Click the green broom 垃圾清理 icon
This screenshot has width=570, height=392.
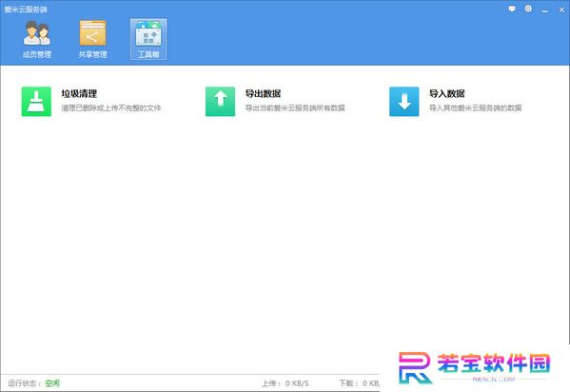(x=36, y=102)
